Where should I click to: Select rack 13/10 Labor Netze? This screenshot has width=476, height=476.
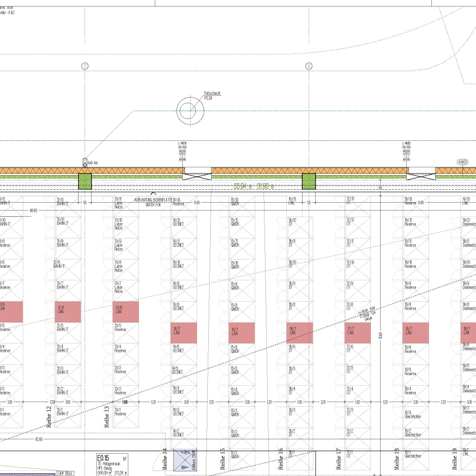click(126, 228)
